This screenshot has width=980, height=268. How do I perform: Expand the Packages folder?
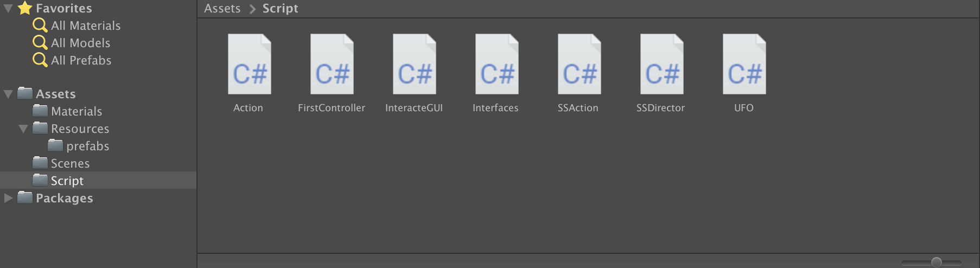coord(8,198)
